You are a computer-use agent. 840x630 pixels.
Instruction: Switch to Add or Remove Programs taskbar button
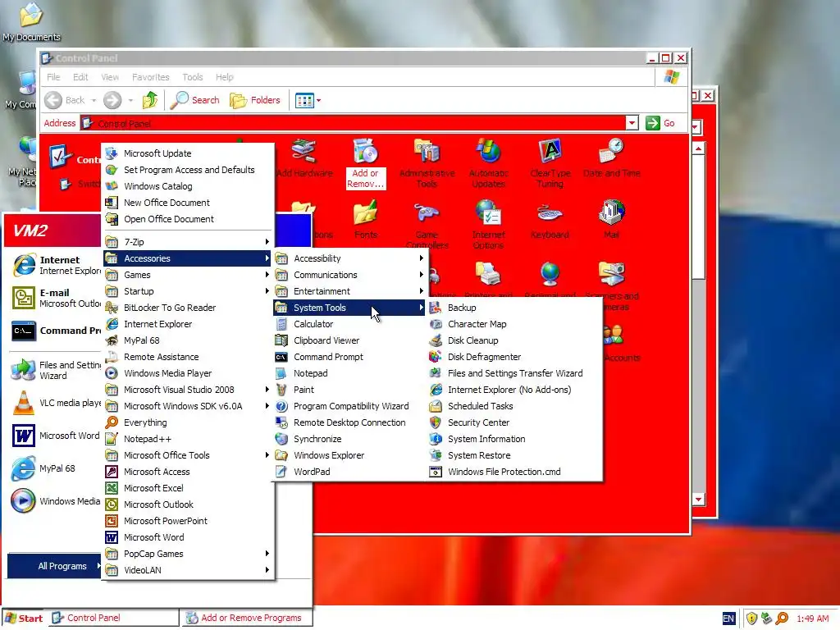[245, 619]
